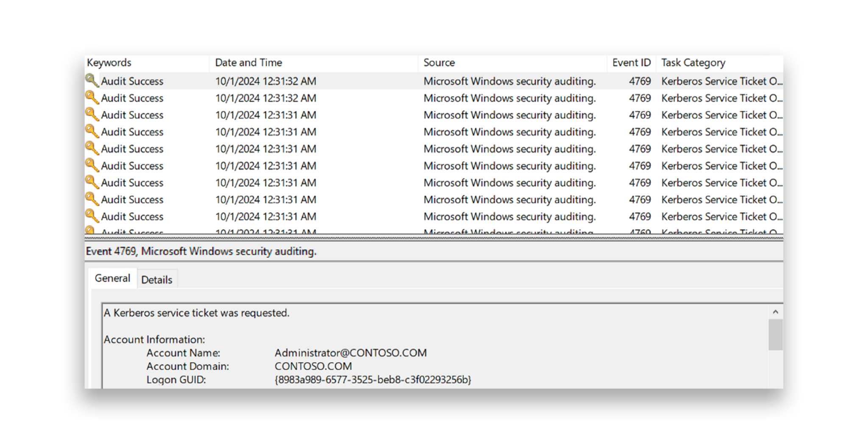Image resolution: width=868 pixels, height=444 pixels.
Task: Select the General tab
Action: click(x=112, y=278)
